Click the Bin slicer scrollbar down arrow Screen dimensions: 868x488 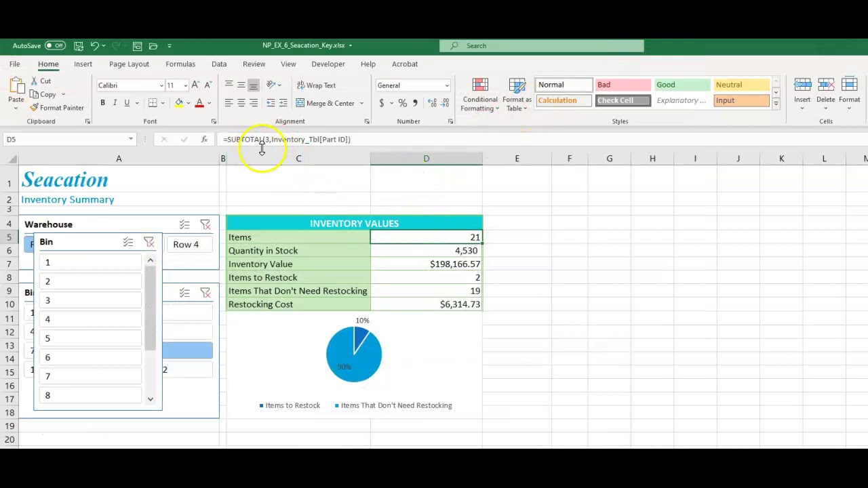pos(151,399)
